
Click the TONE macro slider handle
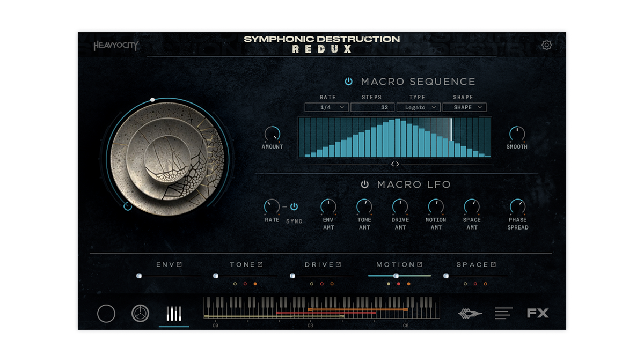[216, 276]
